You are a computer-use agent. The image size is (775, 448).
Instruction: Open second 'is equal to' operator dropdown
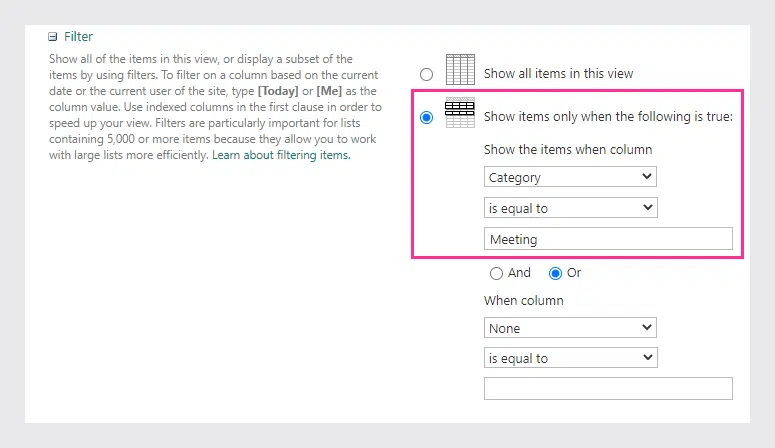point(570,358)
